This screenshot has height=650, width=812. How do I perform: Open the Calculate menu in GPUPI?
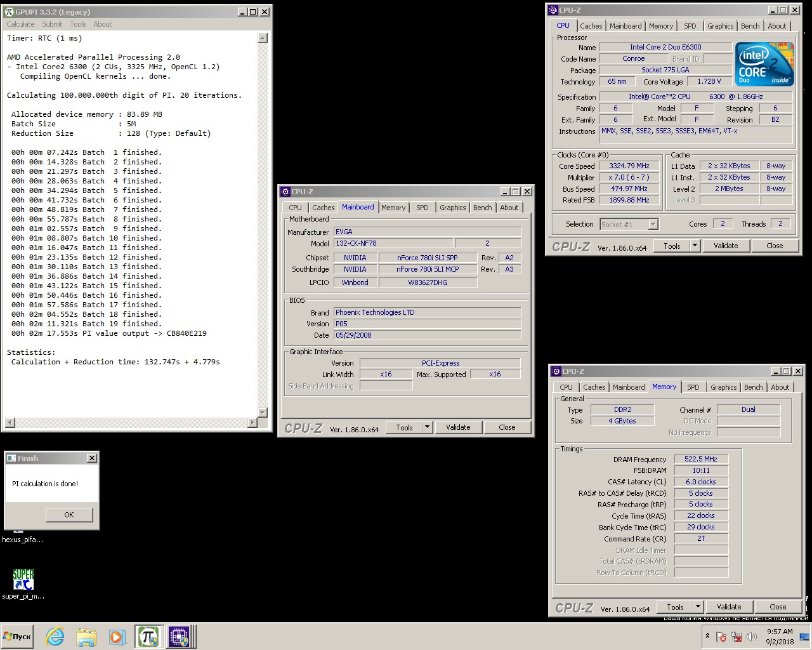pos(20,24)
